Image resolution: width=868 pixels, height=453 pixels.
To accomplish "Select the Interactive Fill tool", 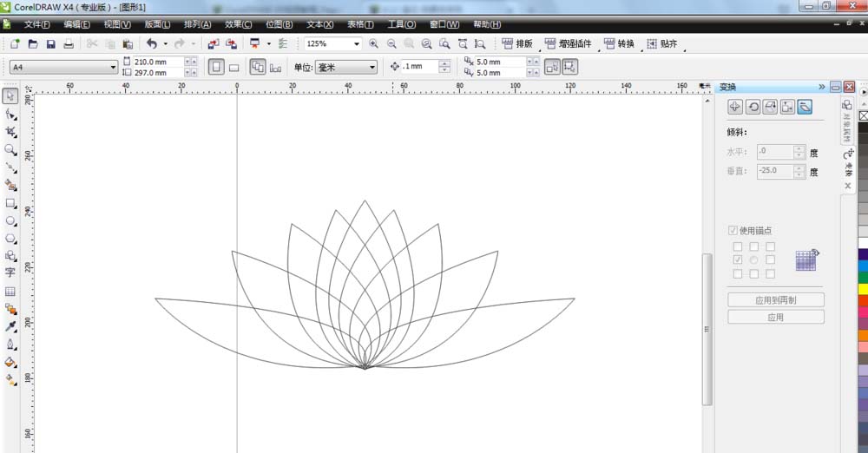I will coord(10,380).
